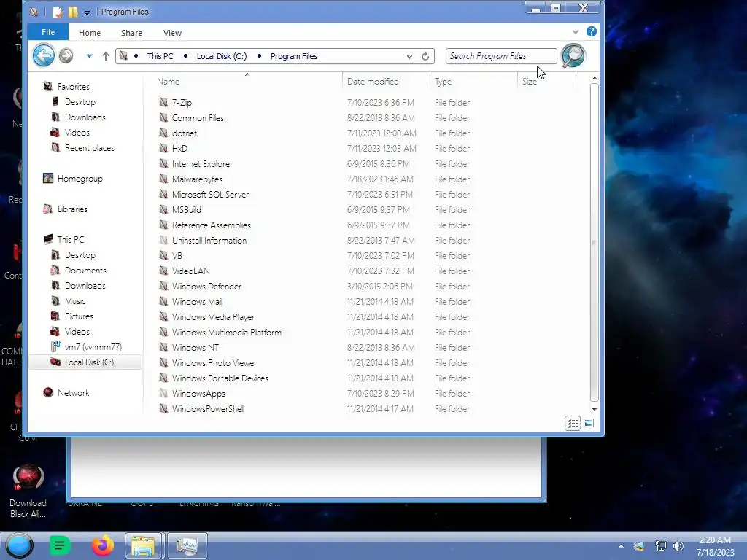Screen dimensions: 747x560
Task: Click the Forward navigation arrow
Action: (66, 55)
